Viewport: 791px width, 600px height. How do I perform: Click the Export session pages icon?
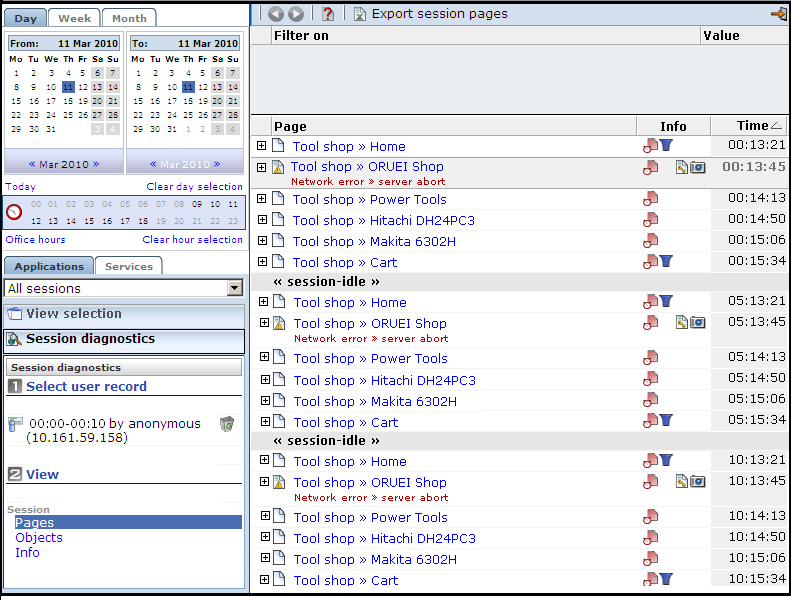[x=360, y=14]
